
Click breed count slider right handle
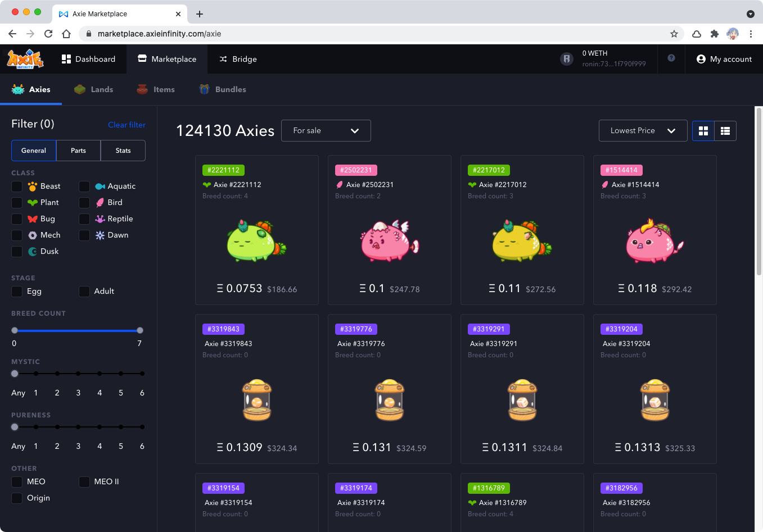pos(140,330)
